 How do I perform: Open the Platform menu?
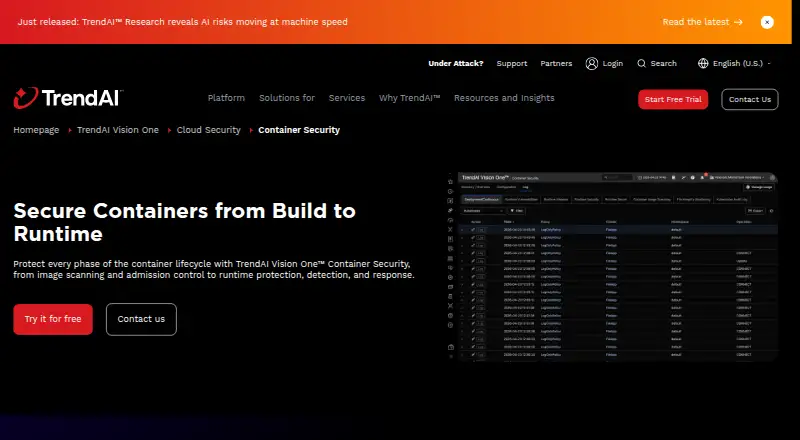click(x=226, y=98)
